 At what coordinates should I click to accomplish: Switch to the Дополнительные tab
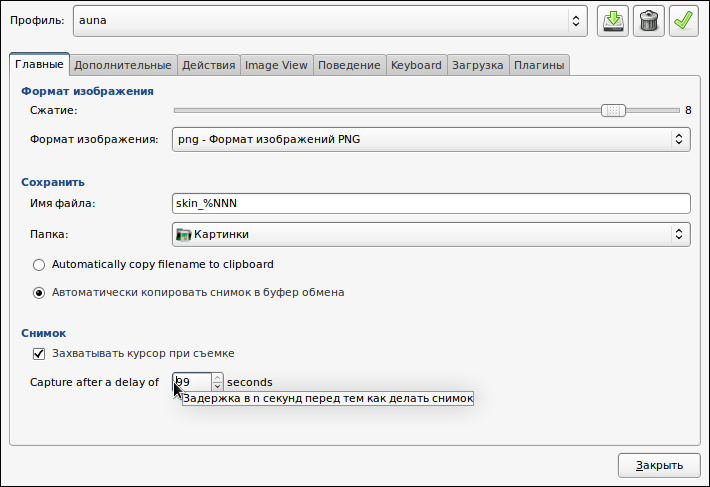123,65
